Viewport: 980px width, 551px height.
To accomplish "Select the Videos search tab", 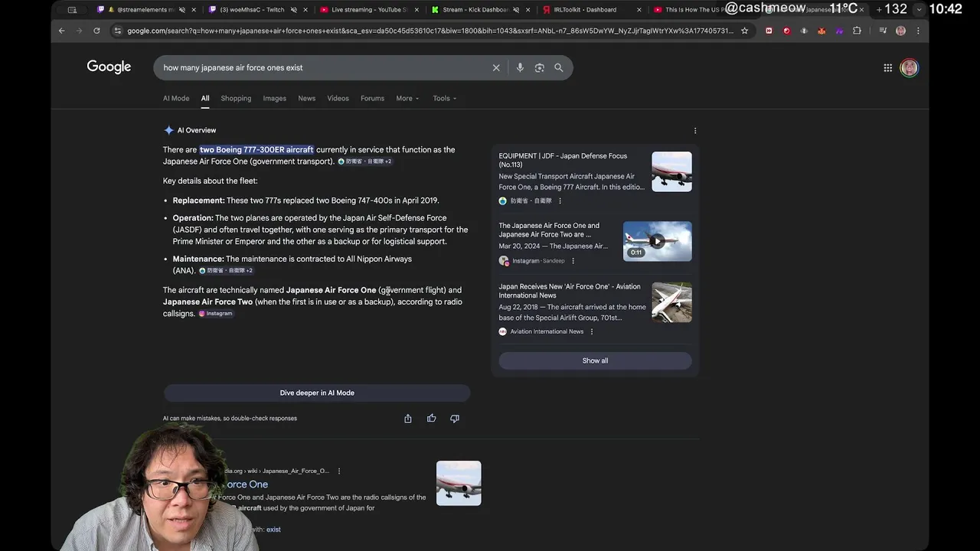I will pyautogui.click(x=338, y=98).
